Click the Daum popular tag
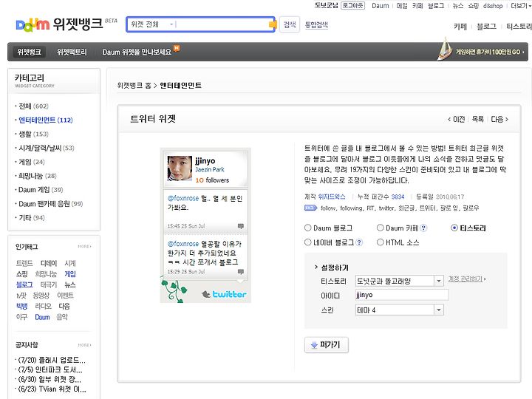Viewport: 532px width, 399px height. 42,317
